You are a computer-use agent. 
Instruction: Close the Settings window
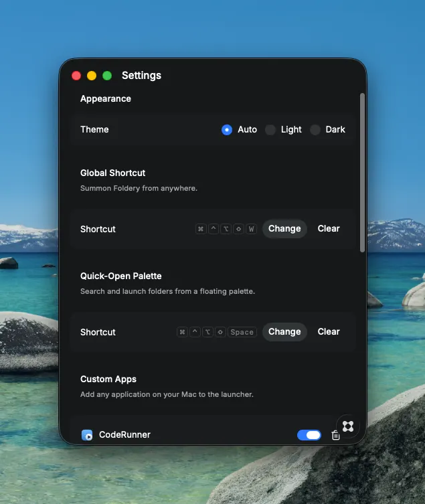[x=76, y=76]
